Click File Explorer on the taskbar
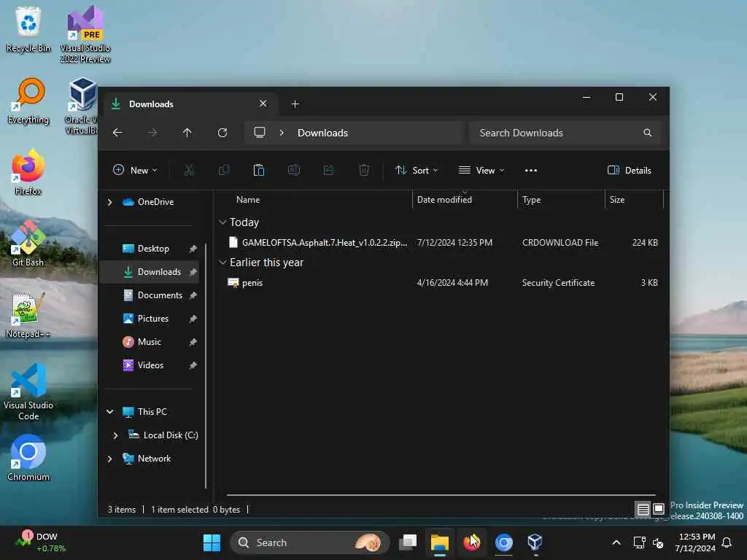Image resolution: width=747 pixels, height=560 pixels. 440,542
